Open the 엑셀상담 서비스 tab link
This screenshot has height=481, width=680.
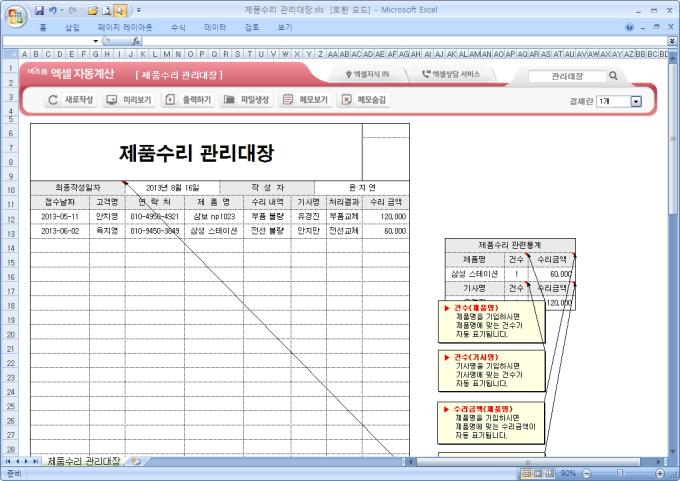pyautogui.click(x=451, y=74)
